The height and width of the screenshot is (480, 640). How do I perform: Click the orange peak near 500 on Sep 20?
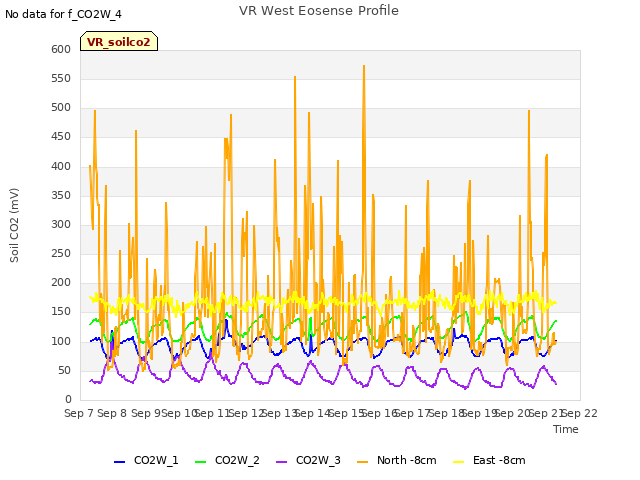[x=529, y=112]
